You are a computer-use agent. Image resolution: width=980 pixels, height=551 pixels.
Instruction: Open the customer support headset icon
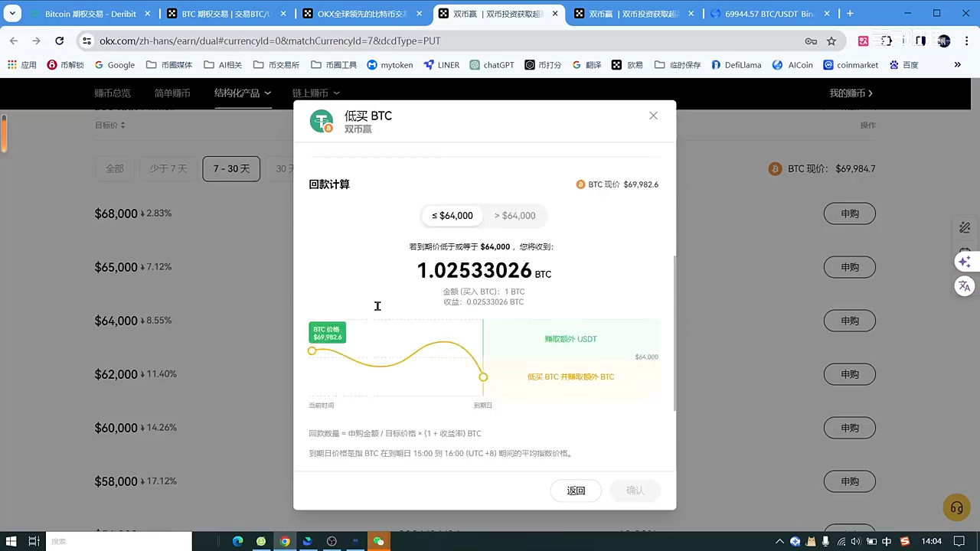pos(956,507)
